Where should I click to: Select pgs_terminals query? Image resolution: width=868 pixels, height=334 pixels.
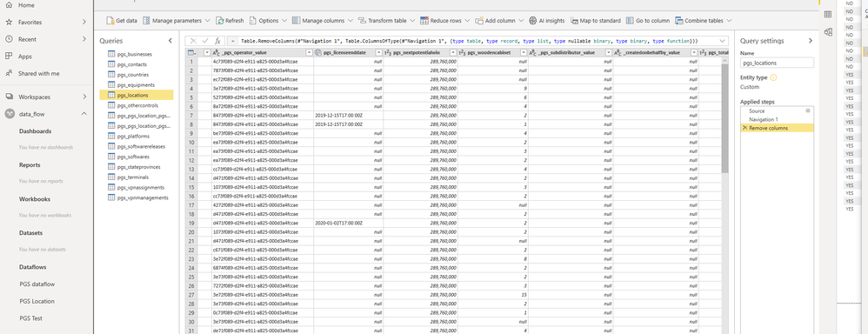(x=137, y=177)
